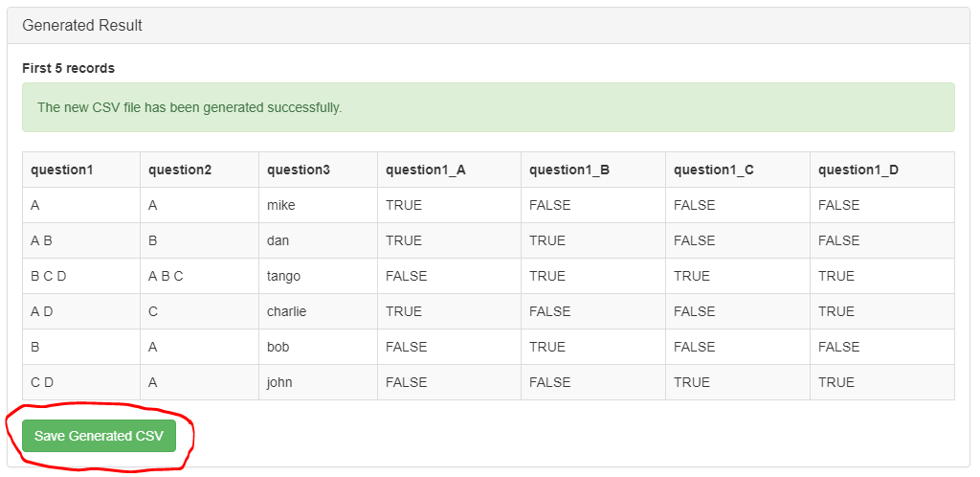Click the Generated Result panel heading
Screen dimensions: 980x477
[x=82, y=26]
